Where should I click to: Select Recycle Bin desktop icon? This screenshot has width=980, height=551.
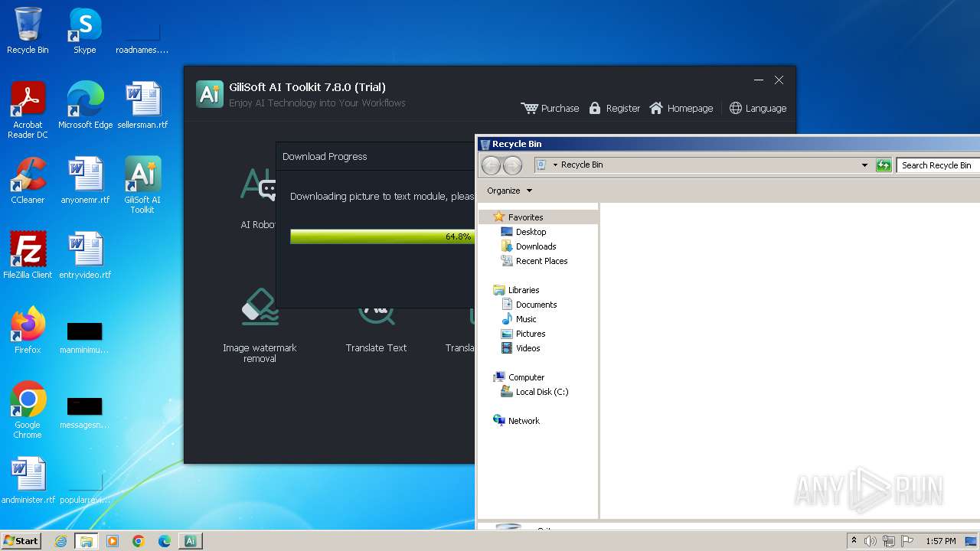coord(28,31)
